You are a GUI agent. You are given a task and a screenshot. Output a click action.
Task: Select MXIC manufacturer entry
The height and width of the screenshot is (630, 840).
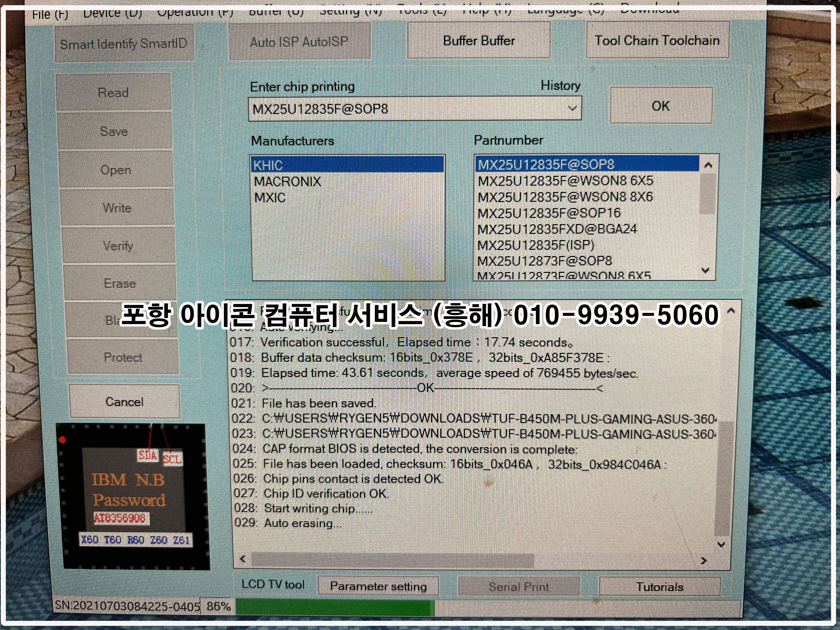click(x=270, y=198)
